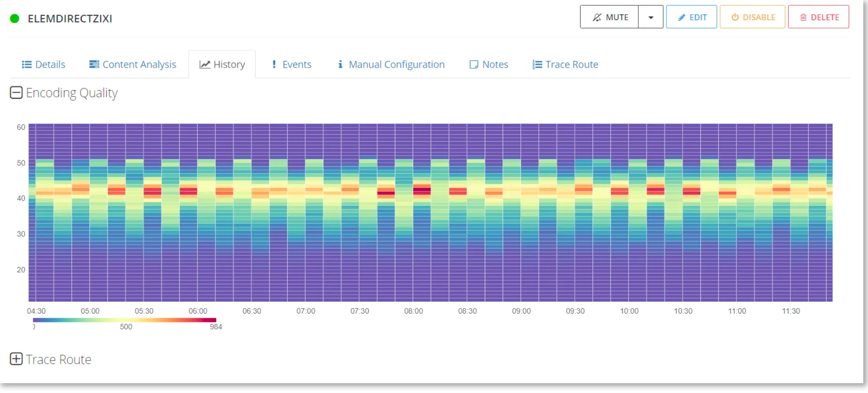Screen dimensions: 868x393
Task: Open the Trace Route tab
Action: pos(566,64)
